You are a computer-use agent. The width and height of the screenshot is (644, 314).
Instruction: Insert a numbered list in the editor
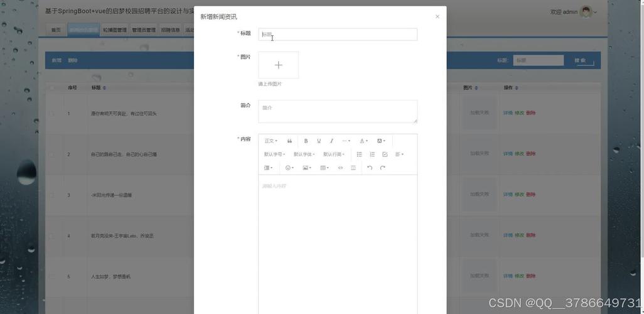pyautogui.click(x=372, y=154)
